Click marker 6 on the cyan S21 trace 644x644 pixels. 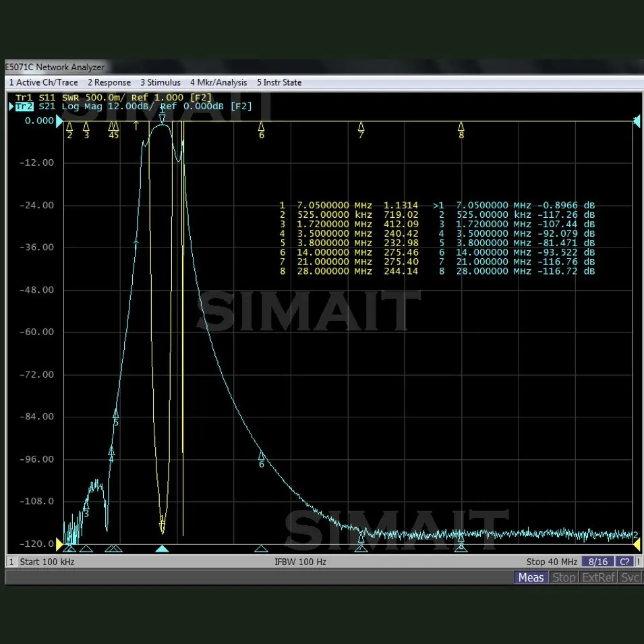pos(261,459)
